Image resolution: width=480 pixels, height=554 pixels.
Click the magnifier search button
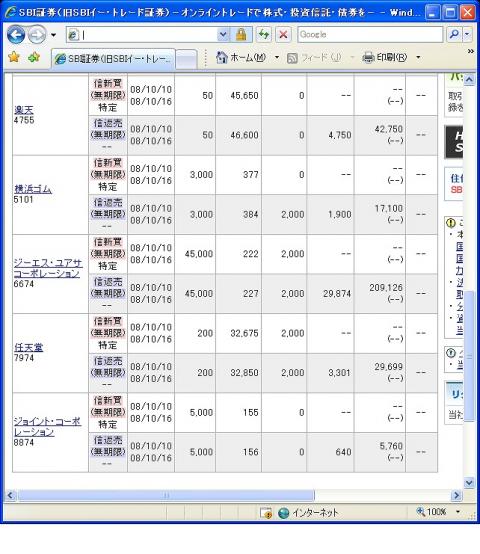454,35
